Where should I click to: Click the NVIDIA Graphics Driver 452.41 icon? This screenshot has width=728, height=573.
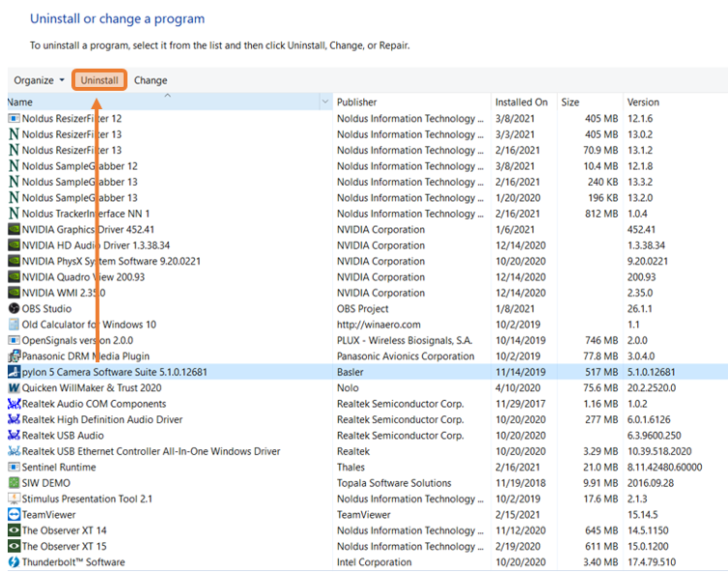coord(14,229)
